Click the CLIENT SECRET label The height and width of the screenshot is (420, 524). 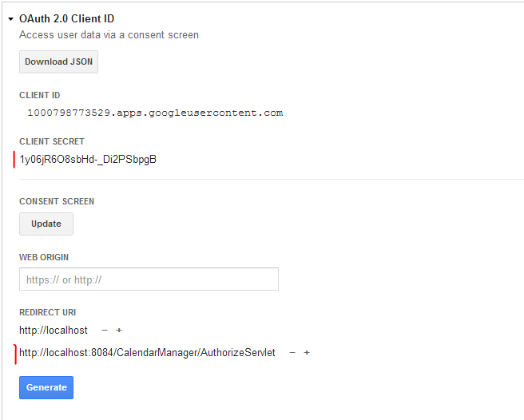tap(52, 141)
